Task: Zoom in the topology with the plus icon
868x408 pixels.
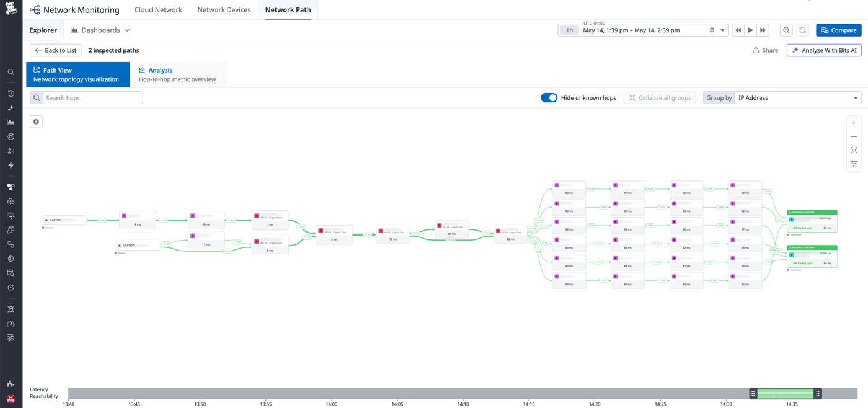Action: coord(854,123)
